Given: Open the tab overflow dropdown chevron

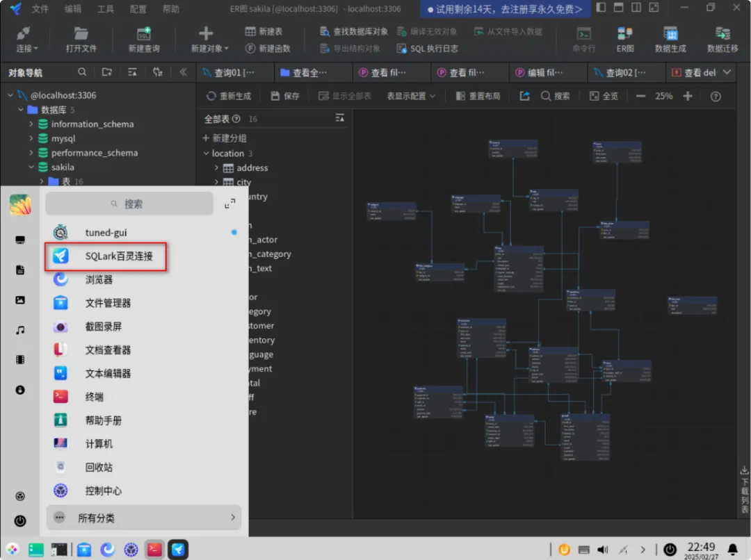Looking at the screenshot, I should (727, 72).
